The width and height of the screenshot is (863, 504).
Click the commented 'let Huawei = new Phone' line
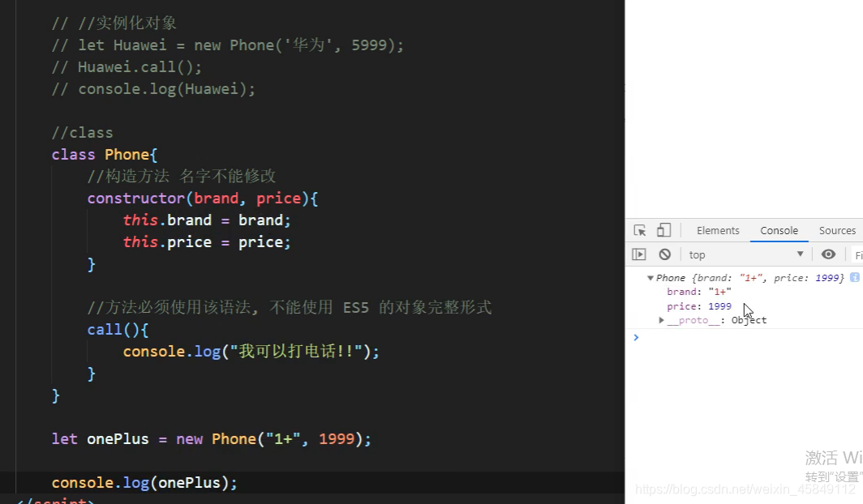tap(227, 45)
